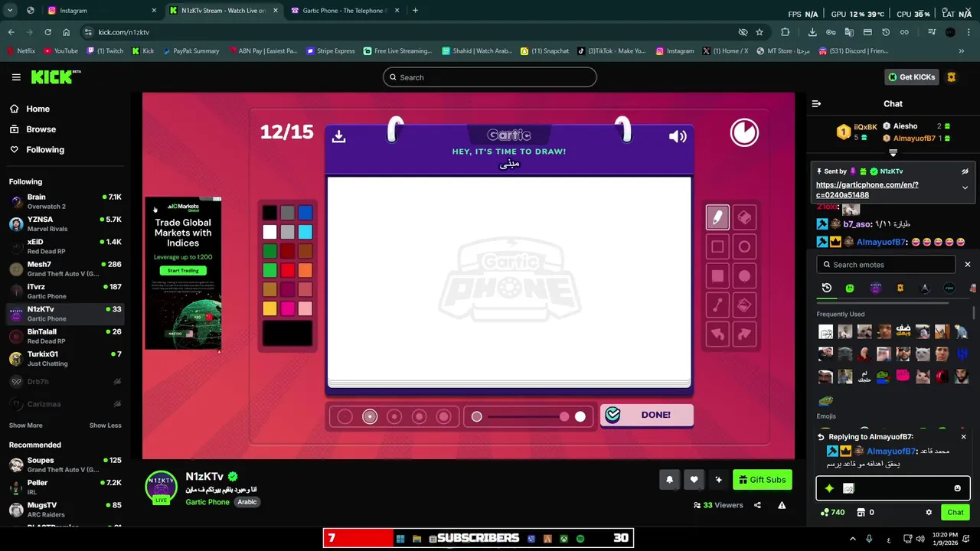Image resolution: width=980 pixels, height=551 pixels.
Task: Select the second brush size
Action: click(x=370, y=416)
